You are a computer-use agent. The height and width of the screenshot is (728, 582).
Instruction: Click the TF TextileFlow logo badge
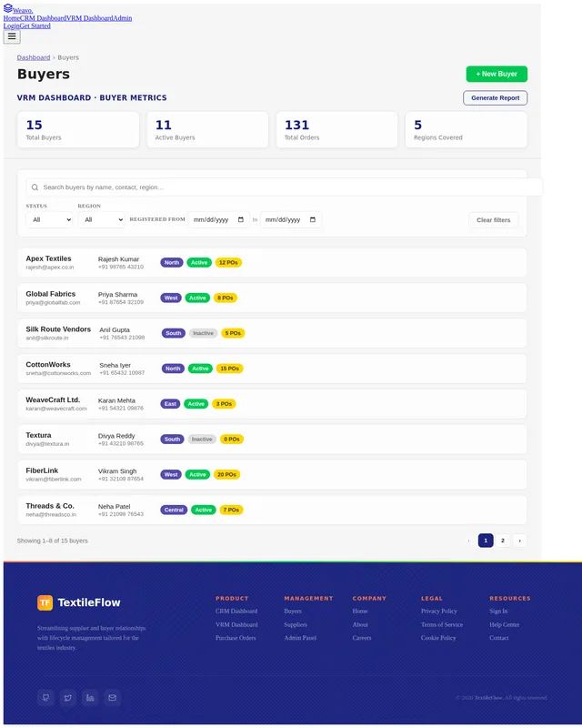(x=45, y=602)
